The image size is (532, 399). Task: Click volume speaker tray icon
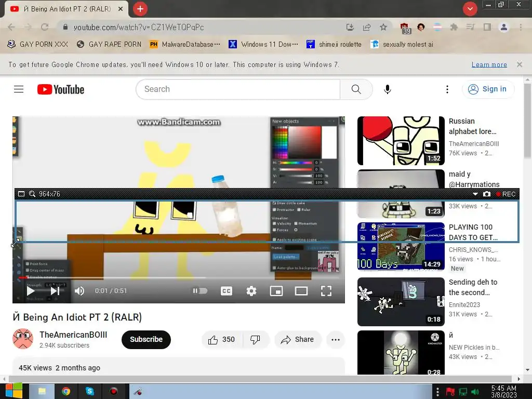tap(475, 392)
